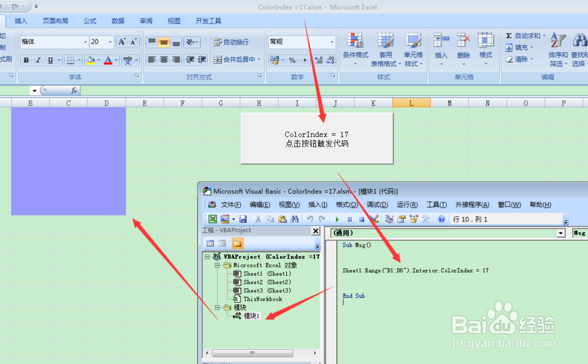588x364 pixels.
Task: Open the 公式 ribbon tab
Action: [x=90, y=21]
